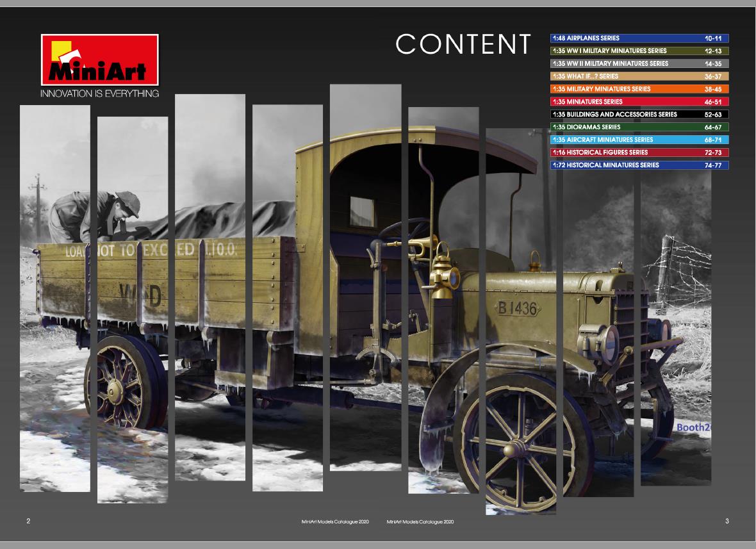
Task: Click page number 3 in footer
Action: 727,521
